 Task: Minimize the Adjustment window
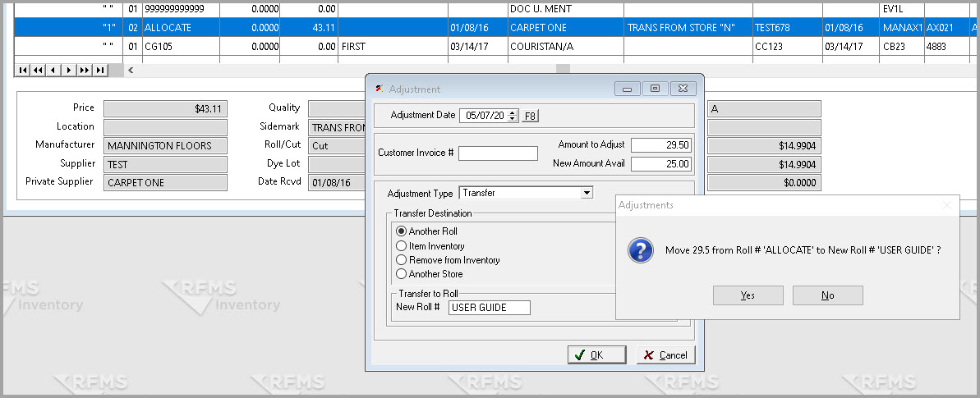[x=627, y=89]
